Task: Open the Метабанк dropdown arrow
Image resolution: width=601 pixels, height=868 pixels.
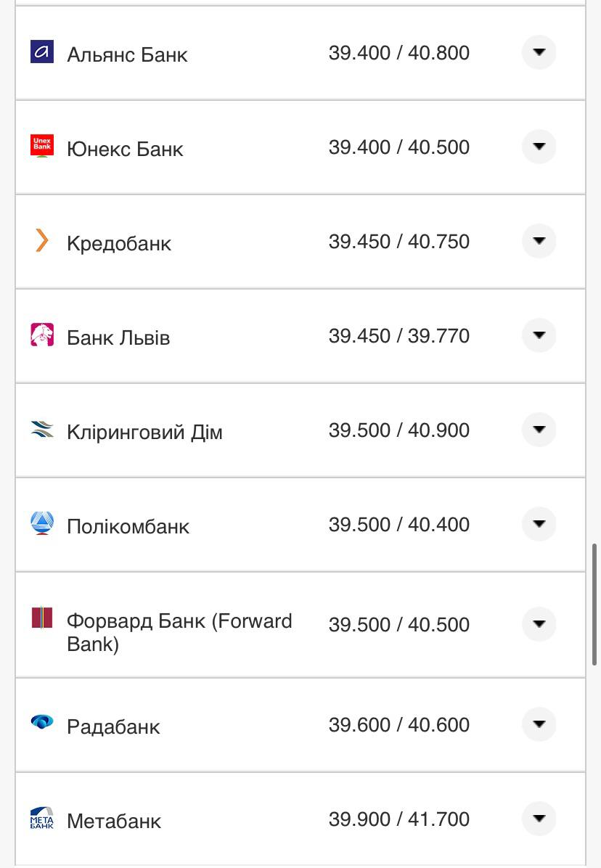Action: click(539, 819)
